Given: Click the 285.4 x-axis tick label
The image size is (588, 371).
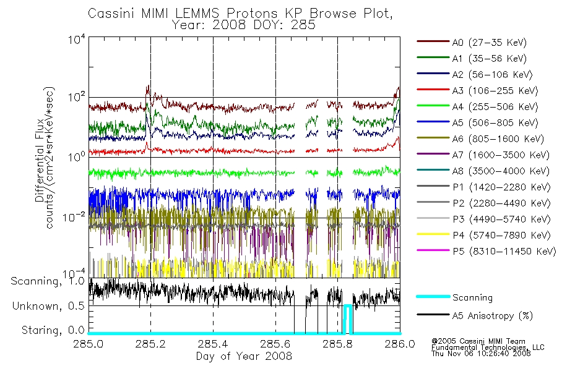Looking at the screenshot, I should [x=213, y=344].
